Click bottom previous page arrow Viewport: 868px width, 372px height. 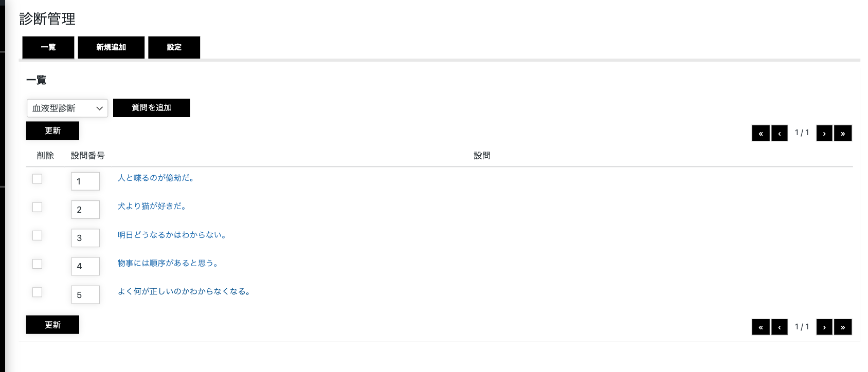(780, 327)
